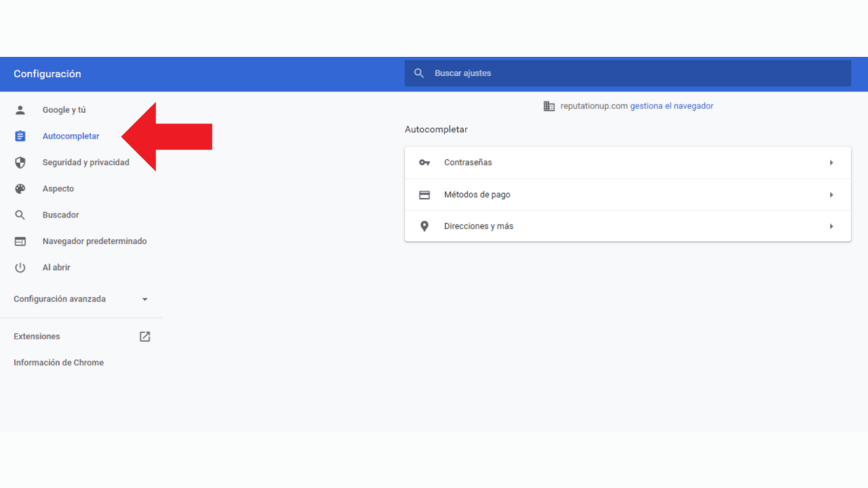Open the Extensiones page
This screenshot has height=488, width=868.
37,336
